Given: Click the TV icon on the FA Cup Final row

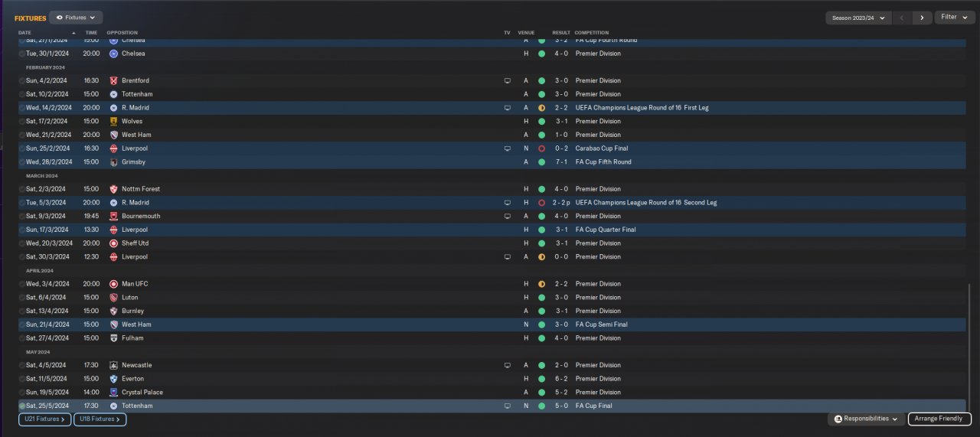Looking at the screenshot, I should pyautogui.click(x=507, y=406).
